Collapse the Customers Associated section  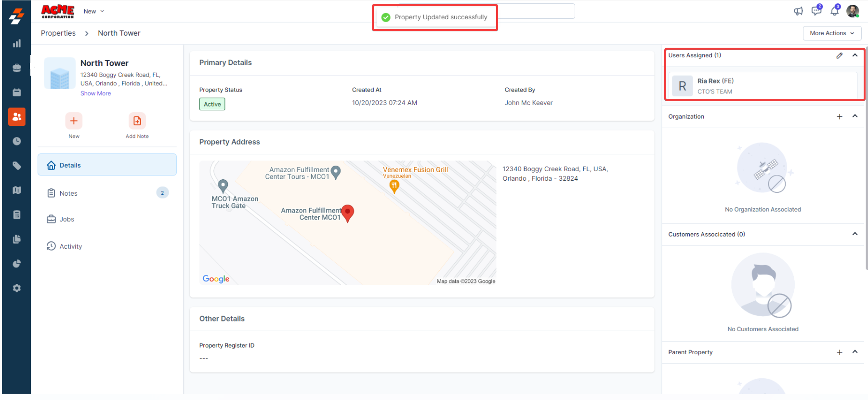(855, 234)
